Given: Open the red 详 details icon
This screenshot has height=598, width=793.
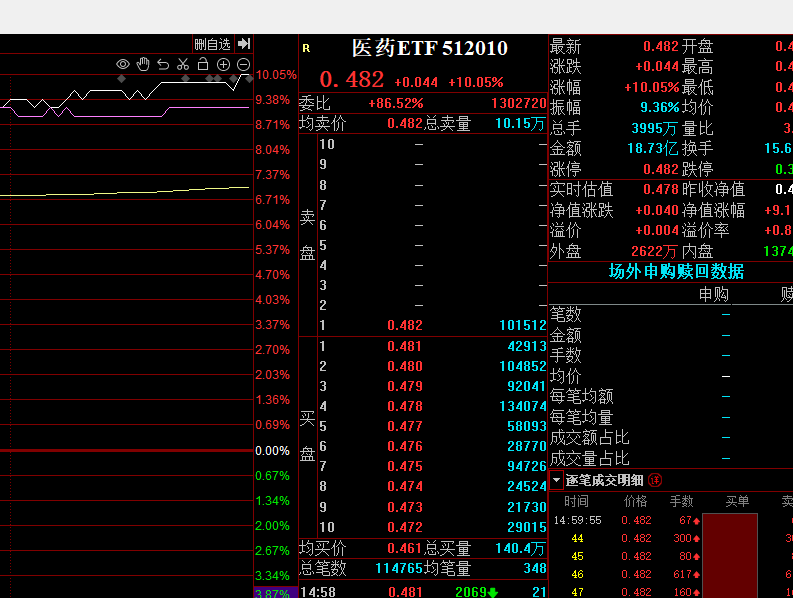Looking at the screenshot, I should click(x=655, y=480).
